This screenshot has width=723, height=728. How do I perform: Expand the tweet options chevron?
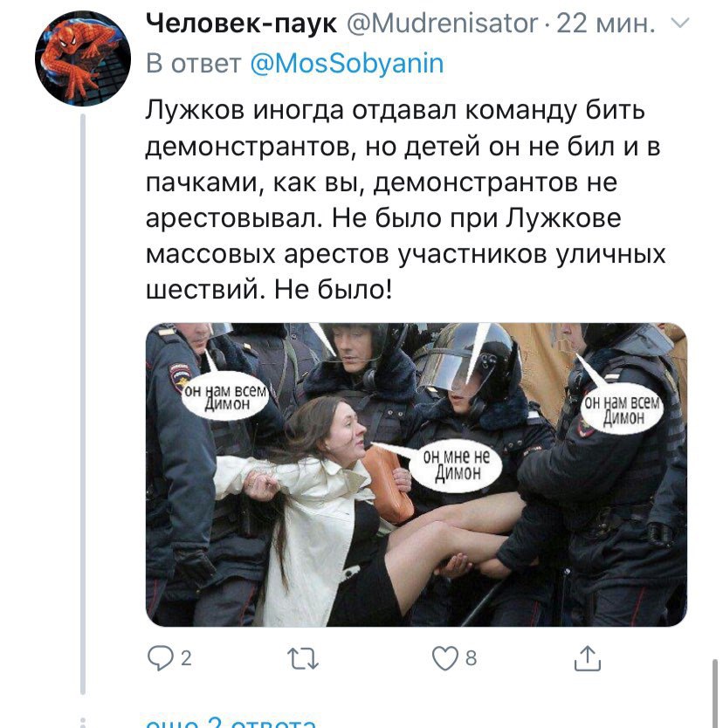(680, 23)
